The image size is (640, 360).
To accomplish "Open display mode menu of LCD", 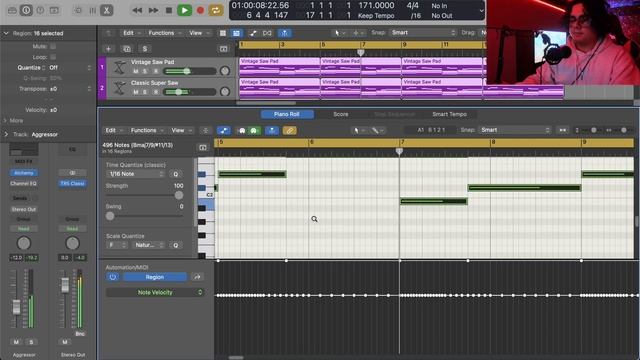I will coord(481,11).
